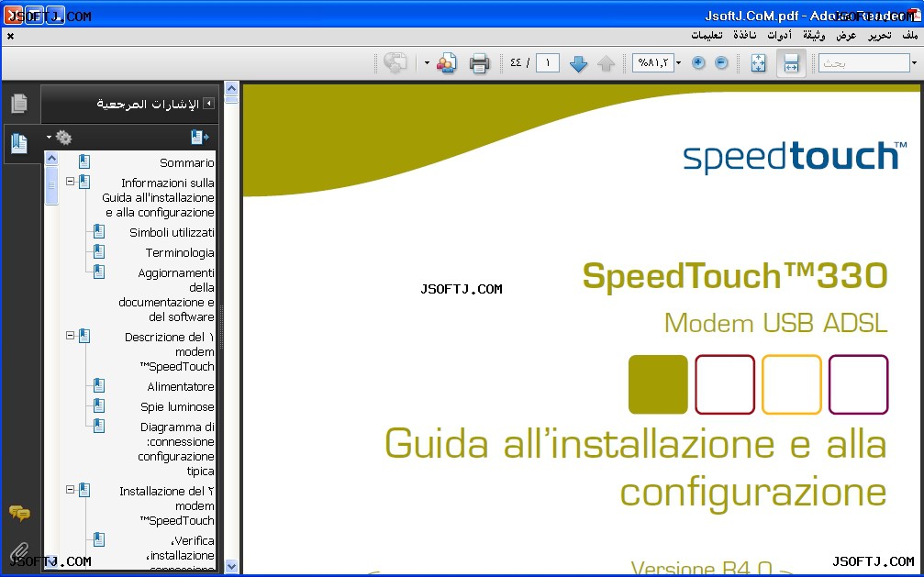The width and height of the screenshot is (924, 577).
Task: Click the bookmark icon beside Verifica
Action: tap(99, 539)
